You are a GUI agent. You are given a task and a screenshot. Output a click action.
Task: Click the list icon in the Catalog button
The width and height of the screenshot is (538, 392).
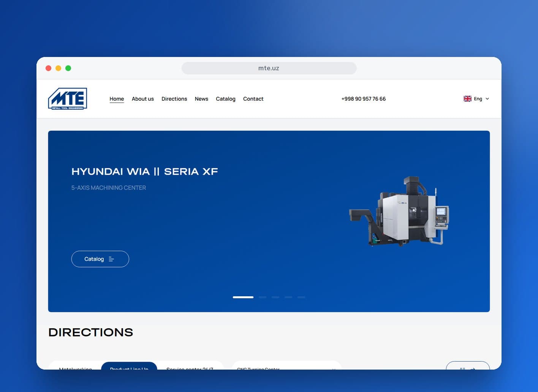(x=111, y=259)
